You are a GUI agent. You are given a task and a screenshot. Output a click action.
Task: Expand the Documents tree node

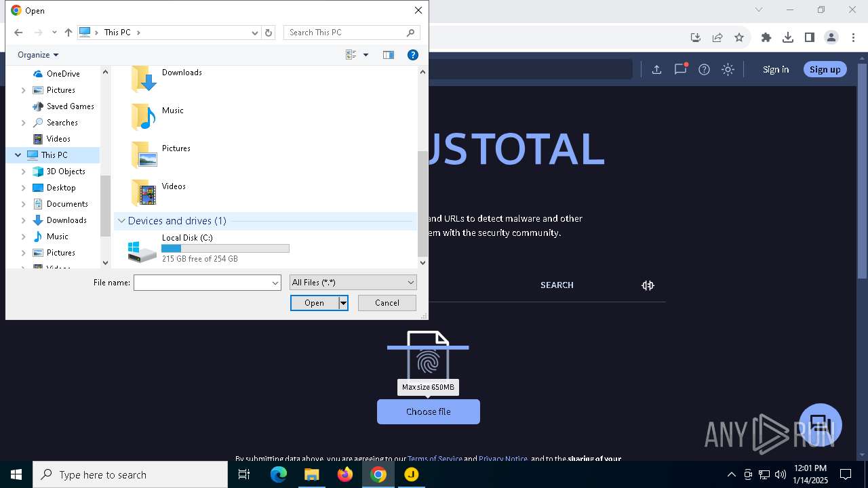coord(24,204)
